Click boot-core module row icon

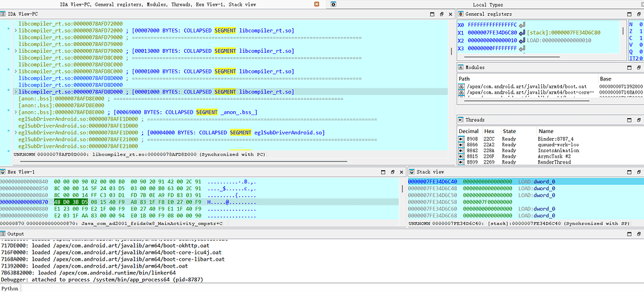[462, 93]
